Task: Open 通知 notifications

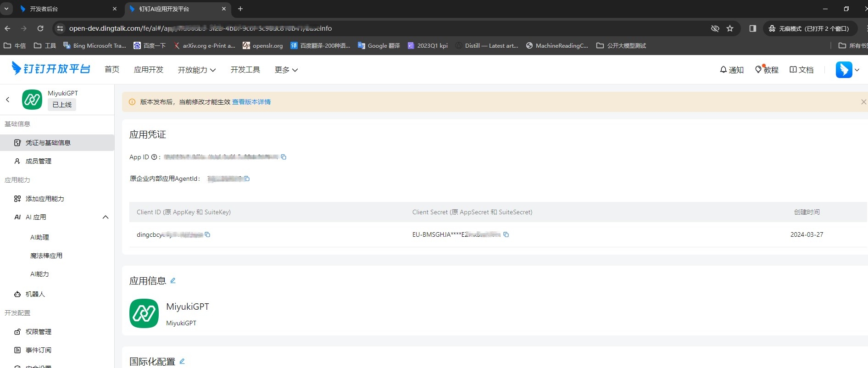Action: [x=732, y=70]
